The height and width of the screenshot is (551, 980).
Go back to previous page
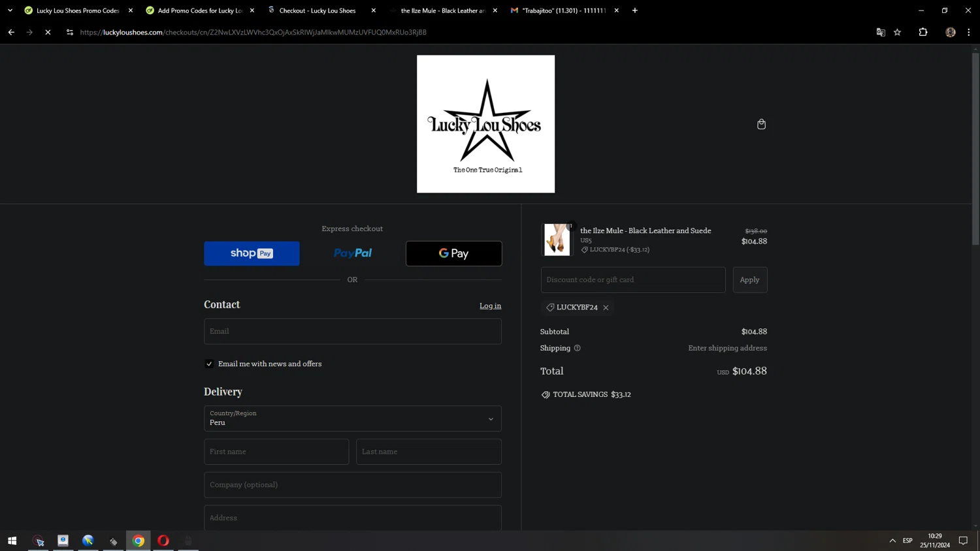click(11, 32)
